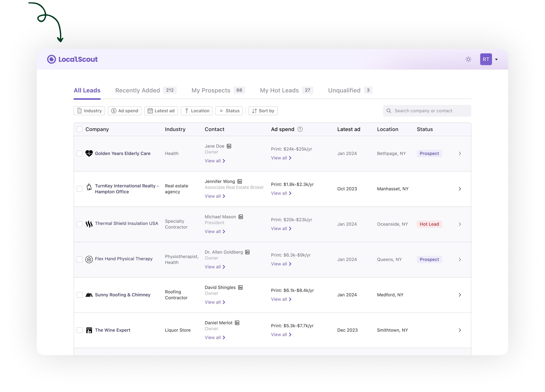545x392 pixels.
Task: Open Jane Doe's LinkedIn icon
Action: tap(229, 146)
